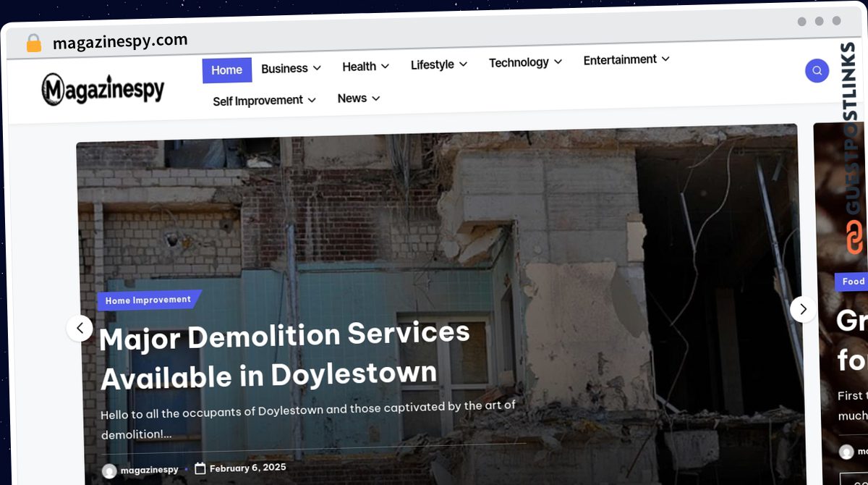Go to next slide with right arrow

(x=803, y=309)
